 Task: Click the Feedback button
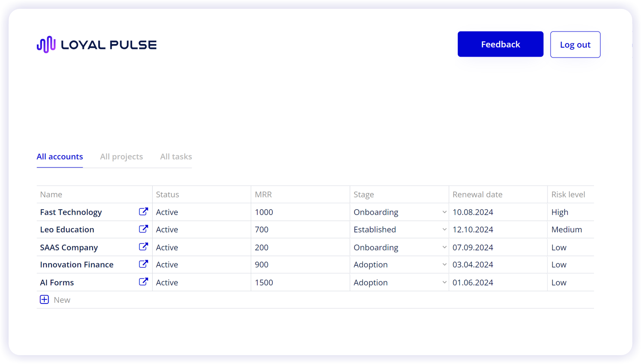pyautogui.click(x=500, y=44)
